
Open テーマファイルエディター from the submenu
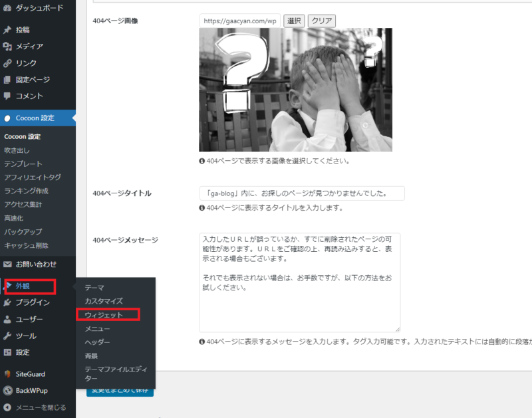tap(115, 373)
